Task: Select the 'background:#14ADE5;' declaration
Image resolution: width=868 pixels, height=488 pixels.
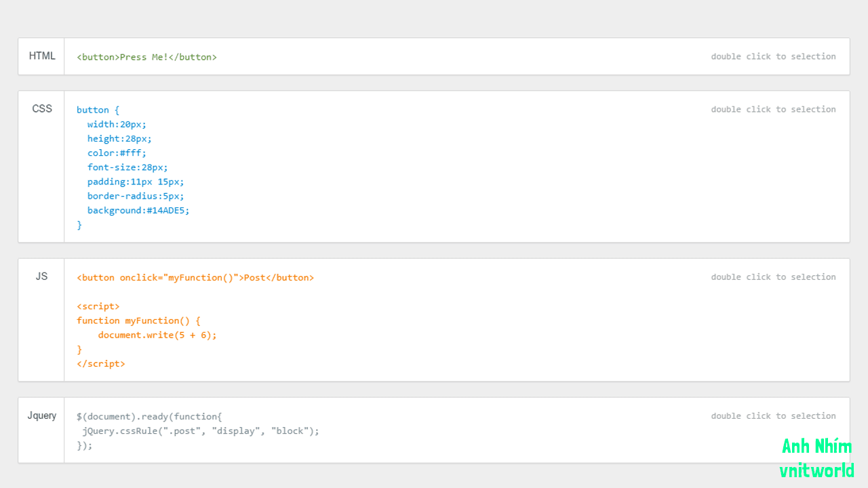Action: (138, 210)
